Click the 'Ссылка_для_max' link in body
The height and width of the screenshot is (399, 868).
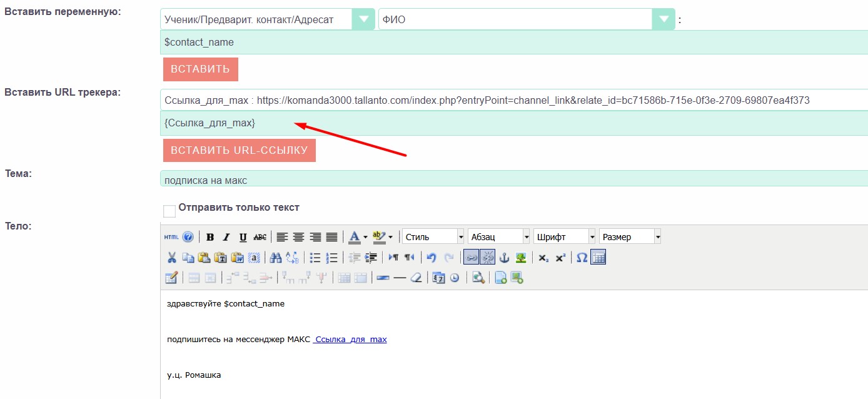coord(350,340)
